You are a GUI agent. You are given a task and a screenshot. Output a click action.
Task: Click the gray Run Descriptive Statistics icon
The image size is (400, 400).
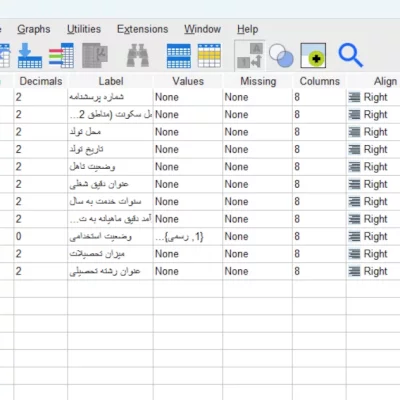[x=95, y=55]
